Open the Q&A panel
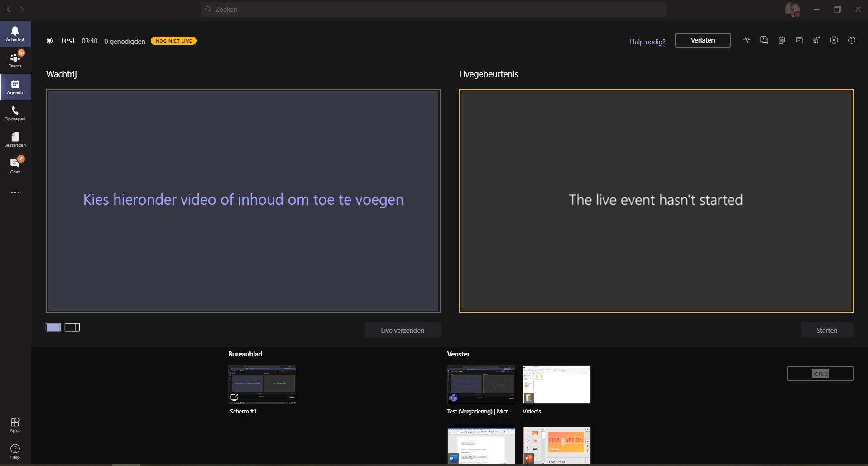Viewport: 868px width, 466px height. pos(764,40)
